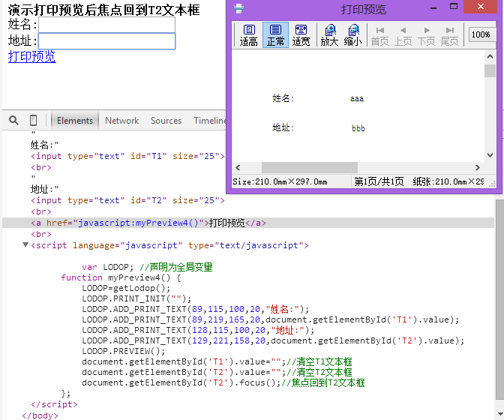Switch to the Elements tab
Viewport: 504px width, 420px height.
(75, 121)
